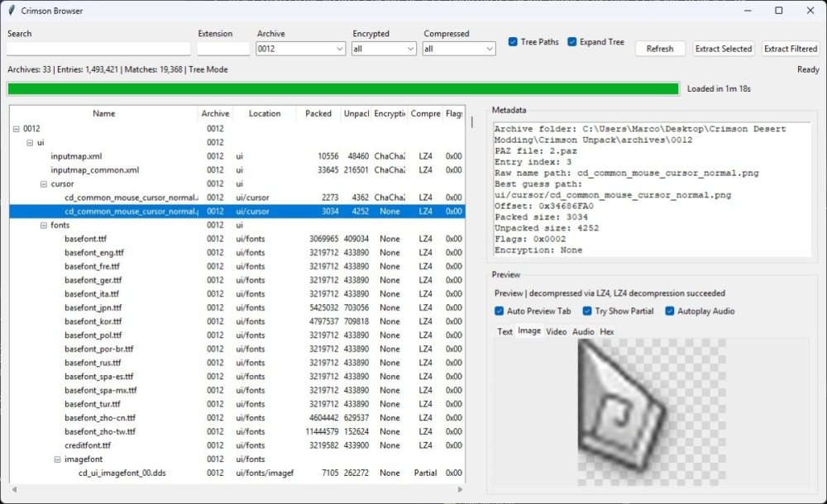Select the basefont_fre.ttf row
Image resolution: width=827 pixels, height=504 pixels.
(x=237, y=266)
